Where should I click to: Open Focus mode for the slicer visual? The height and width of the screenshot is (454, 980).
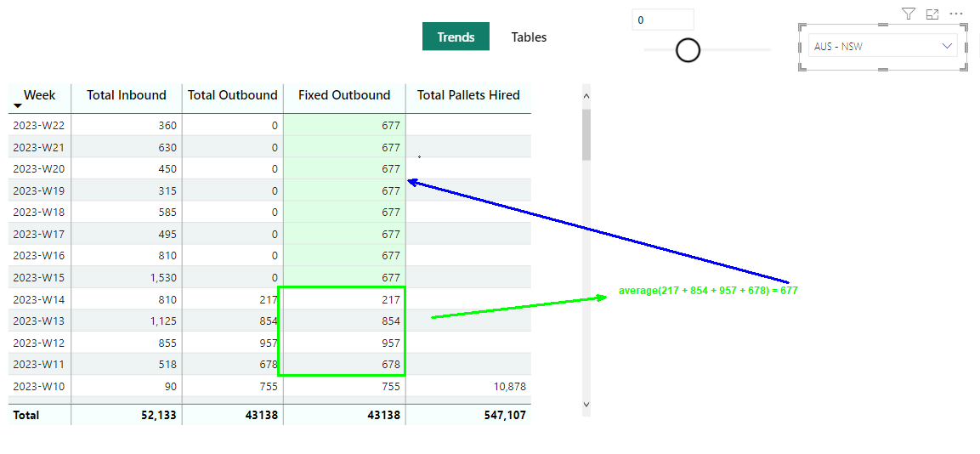click(x=932, y=14)
